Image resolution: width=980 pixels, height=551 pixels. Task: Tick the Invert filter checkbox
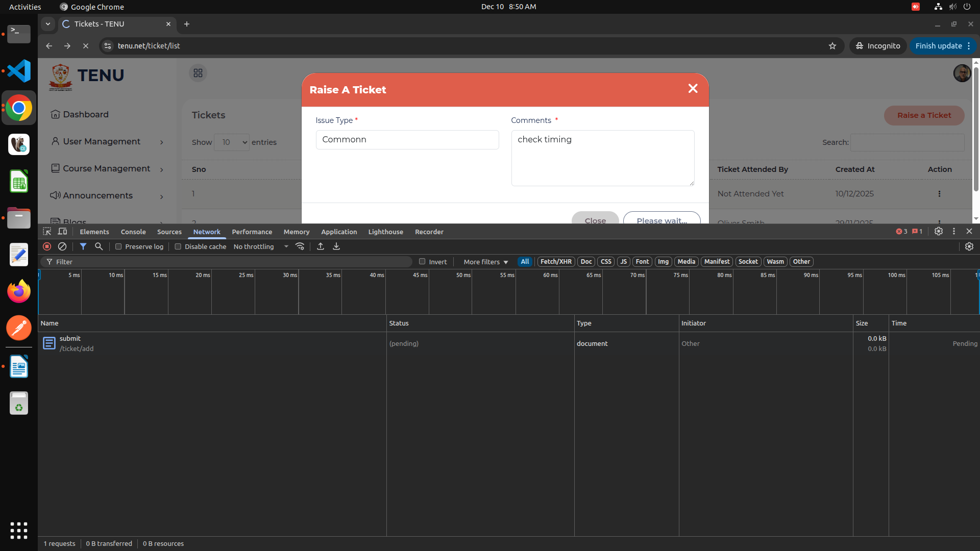pos(422,262)
